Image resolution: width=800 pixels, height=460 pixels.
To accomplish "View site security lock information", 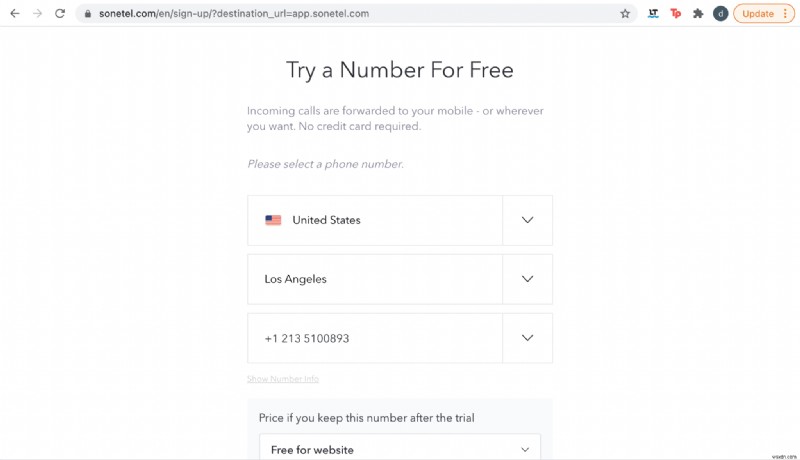I will [87, 14].
